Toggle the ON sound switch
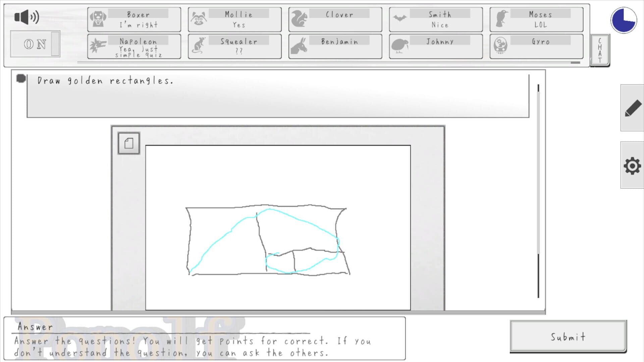The image size is (644, 362). click(35, 44)
